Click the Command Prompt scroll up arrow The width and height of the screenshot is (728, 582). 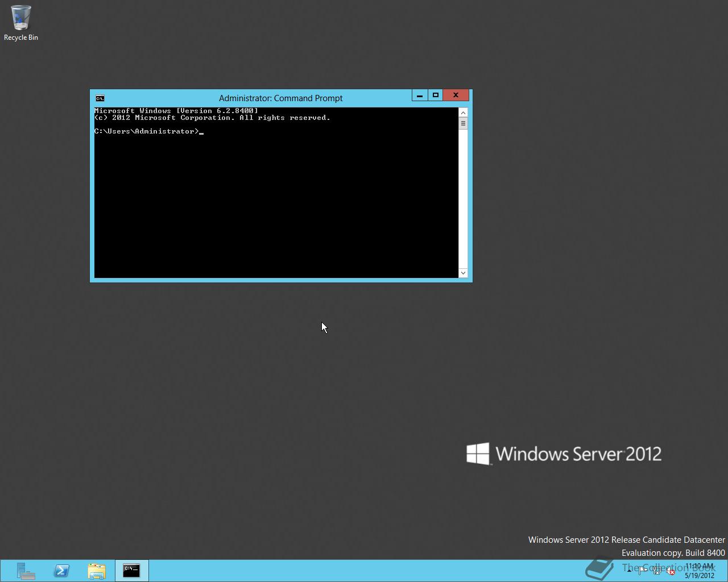[x=463, y=113]
